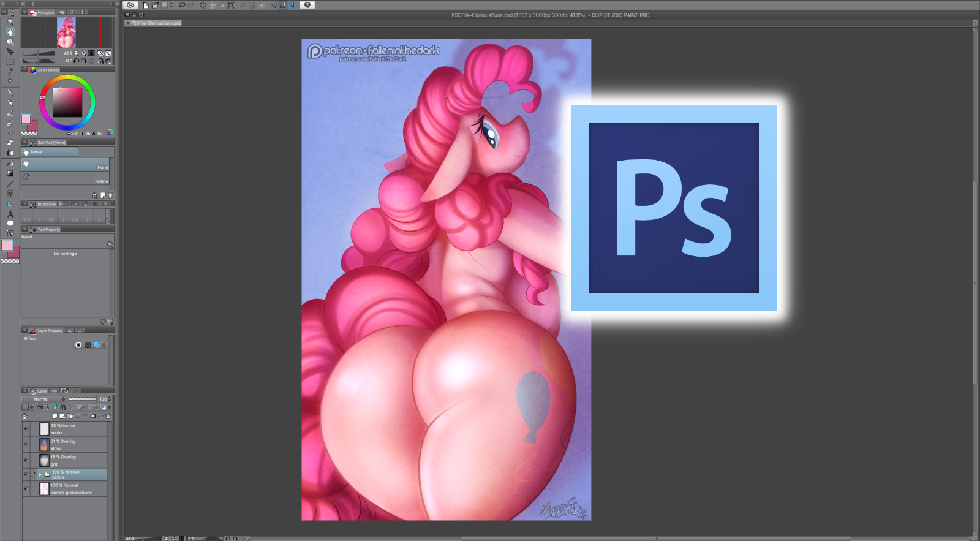Close the PSDFile-GloriousBuns.psd tab
The width and height of the screenshot is (980, 541).
point(127,23)
